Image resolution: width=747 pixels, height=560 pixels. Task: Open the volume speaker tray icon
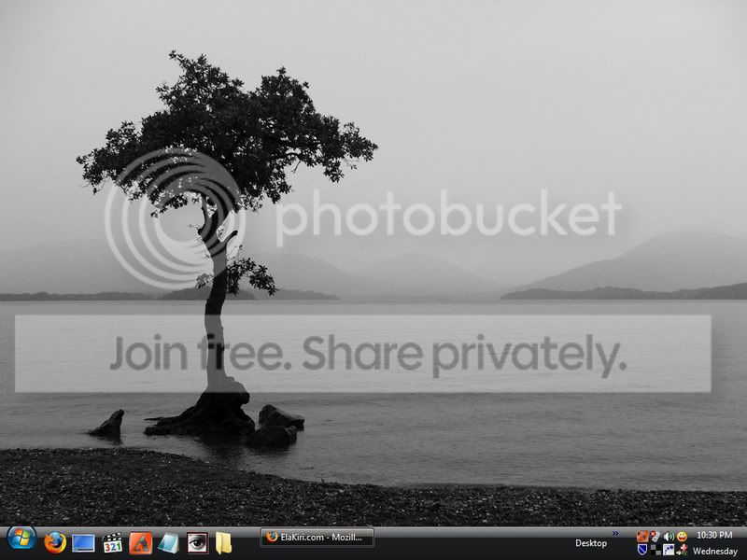pos(669,537)
